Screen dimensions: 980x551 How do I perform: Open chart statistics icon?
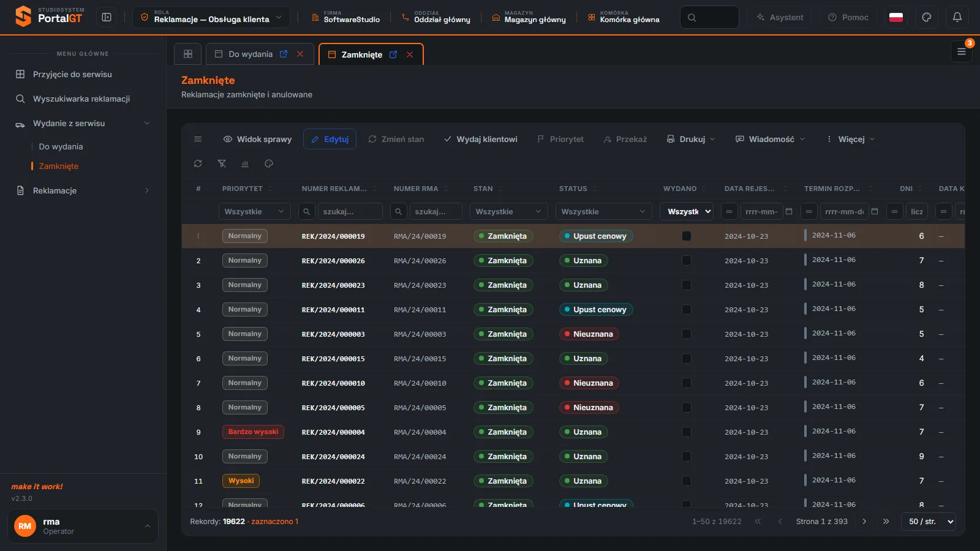pos(245,163)
